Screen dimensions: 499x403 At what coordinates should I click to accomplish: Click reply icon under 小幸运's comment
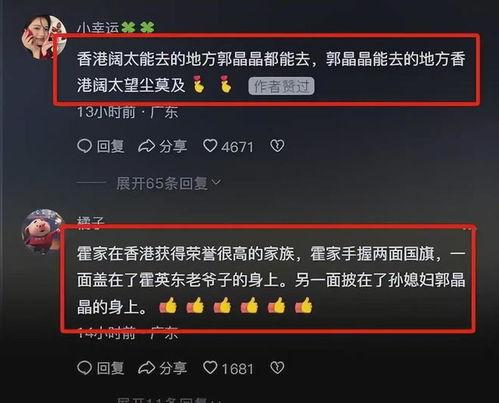click(84, 146)
